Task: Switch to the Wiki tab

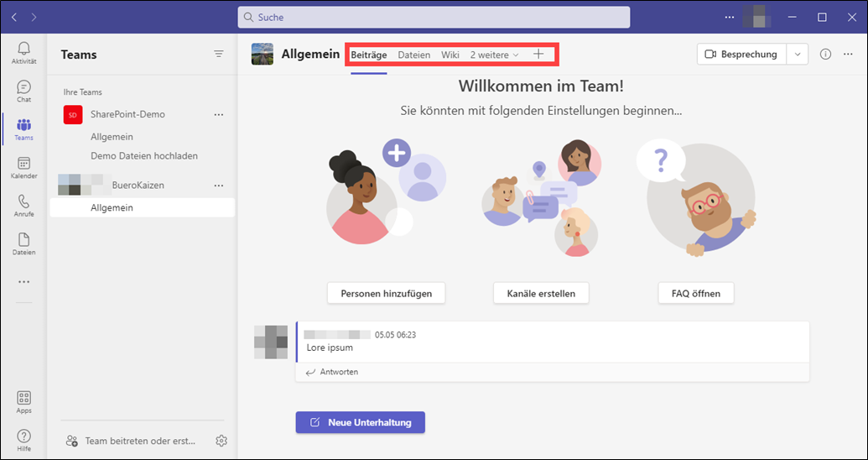Action: pos(450,55)
